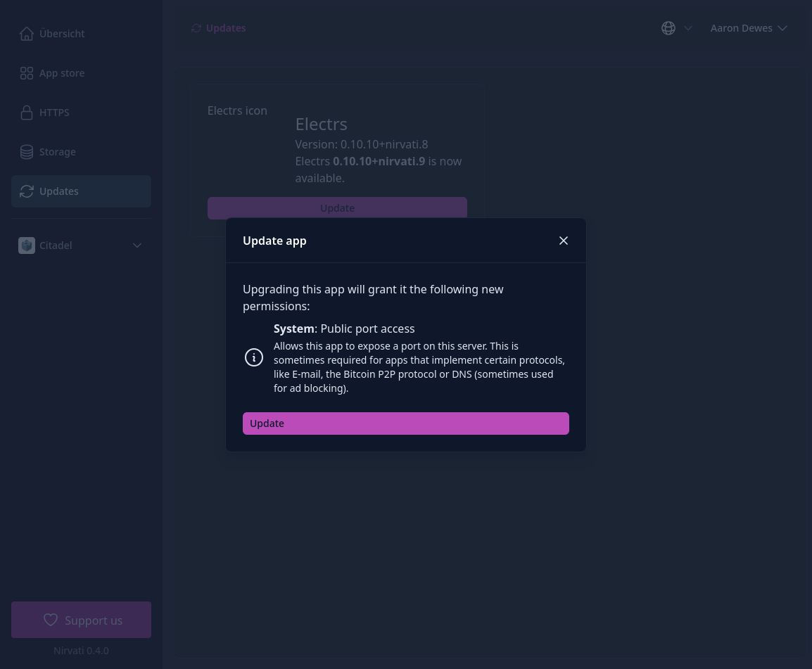Expand the Citadel section chevron
Viewport: 812px width, 669px height.
137,245
